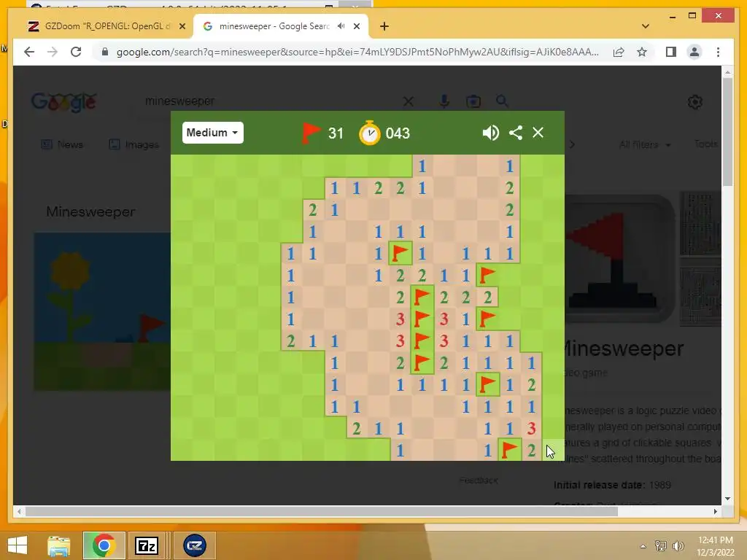
Task: Close the GZDoom tab
Action: (x=182, y=27)
